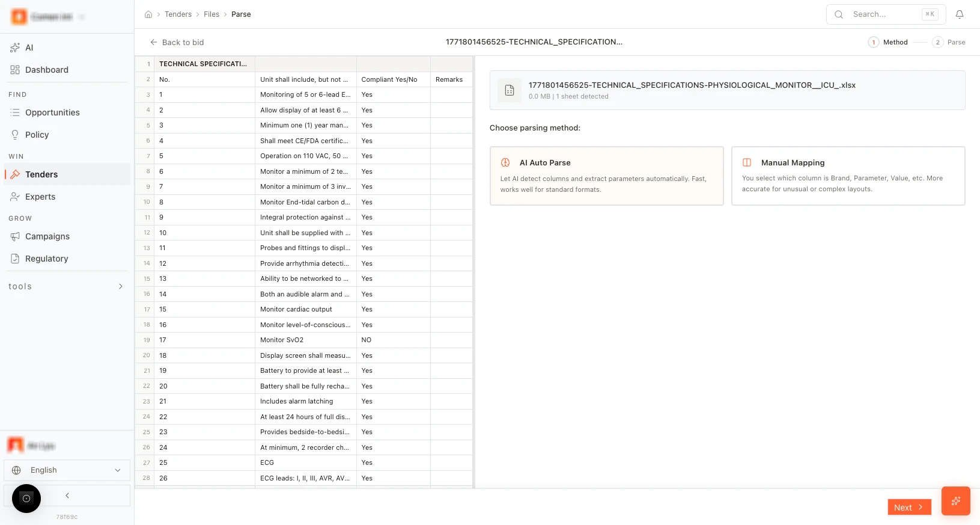Image resolution: width=980 pixels, height=525 pixels.
Task: Open Regulatory menu item
Action: [67, 259]
